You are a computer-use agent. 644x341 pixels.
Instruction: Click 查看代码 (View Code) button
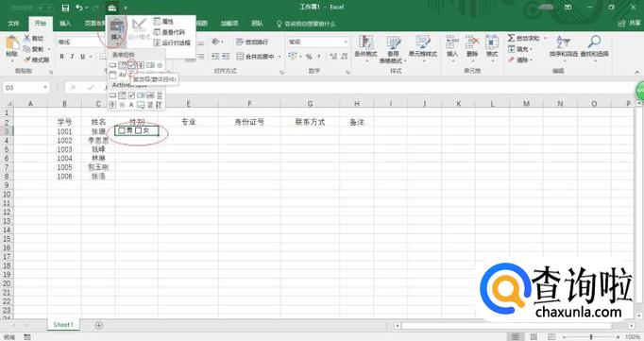point(169,32)
